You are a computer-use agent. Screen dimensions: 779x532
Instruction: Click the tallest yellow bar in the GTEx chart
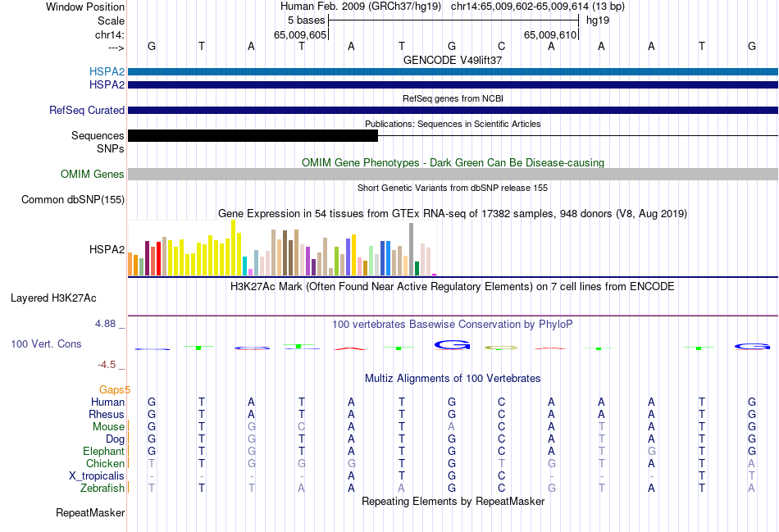233,248
